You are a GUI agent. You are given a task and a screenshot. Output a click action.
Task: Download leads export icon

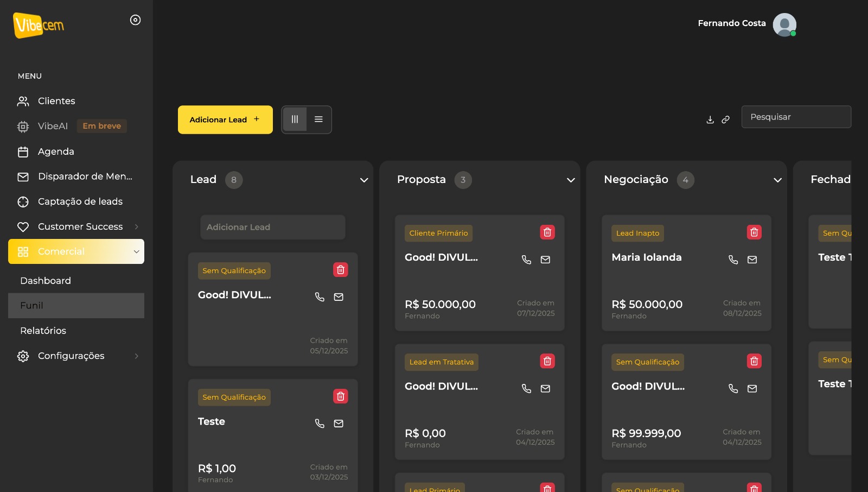coord(710,119)
